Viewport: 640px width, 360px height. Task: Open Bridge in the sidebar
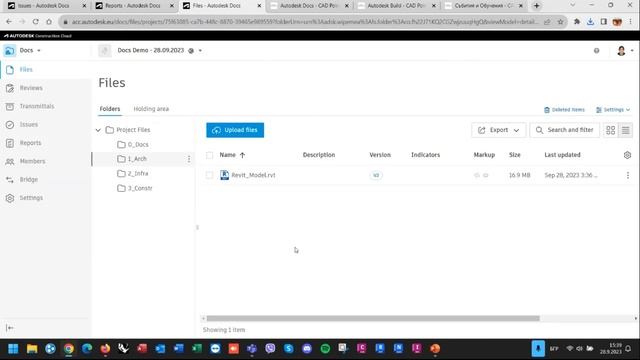tap(29, 180)
